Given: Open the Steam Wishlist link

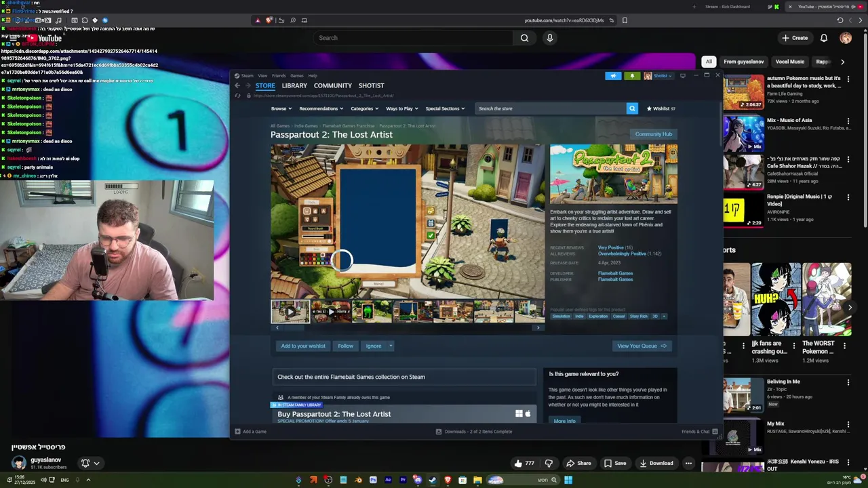Looking at the screenshot, I should 660,108.
